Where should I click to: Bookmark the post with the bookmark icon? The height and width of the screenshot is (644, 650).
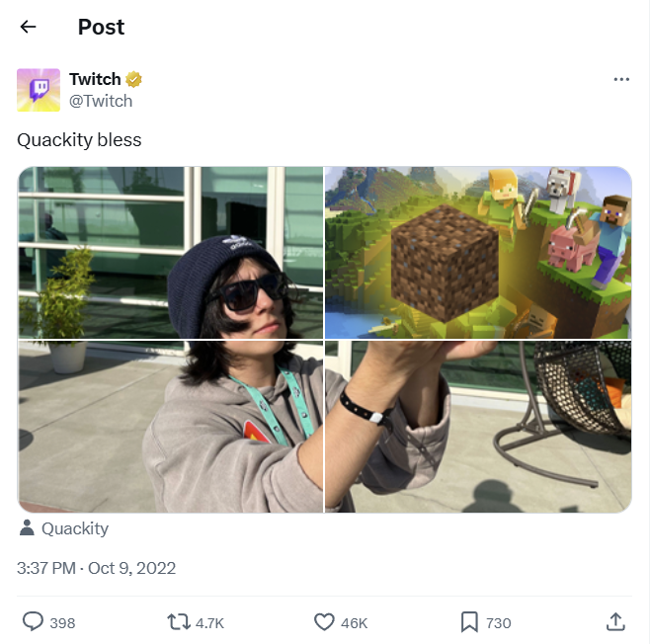pyautogui.click(x=469, y=622)
